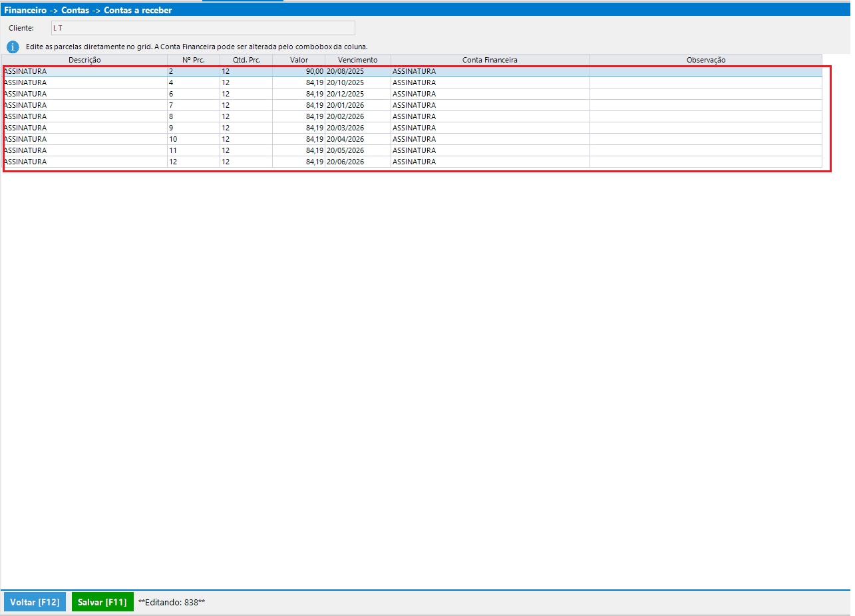Click the Salvar [F11] button
The width and height of the screenshot is (855, 616).
tap(102, 602)
